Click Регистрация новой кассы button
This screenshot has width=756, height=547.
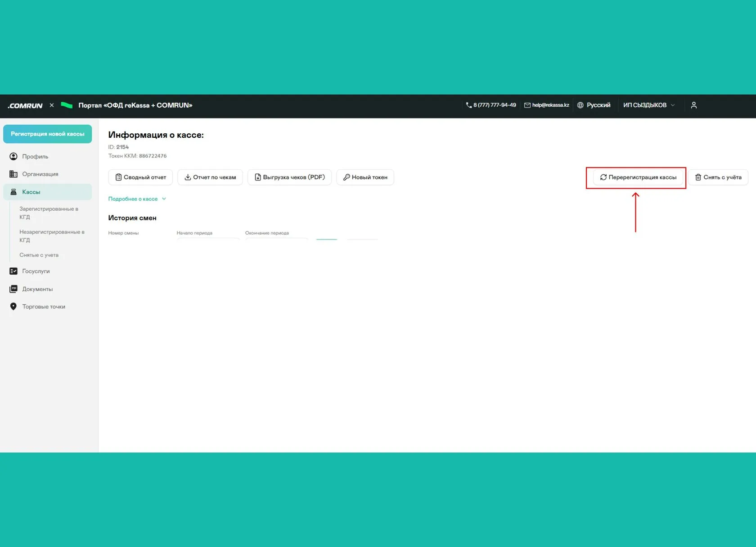coord(47,134)
